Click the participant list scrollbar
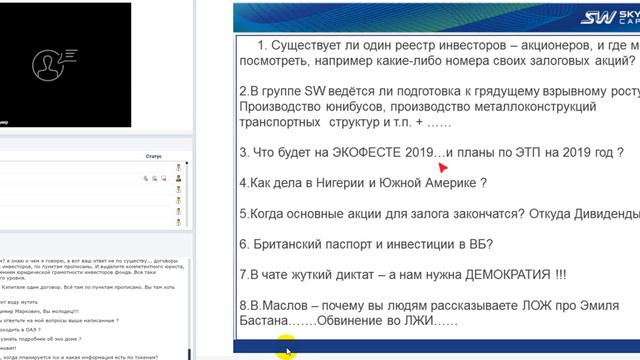The height and width of the screenshot is (360, 640). click(x=187, y=194)
